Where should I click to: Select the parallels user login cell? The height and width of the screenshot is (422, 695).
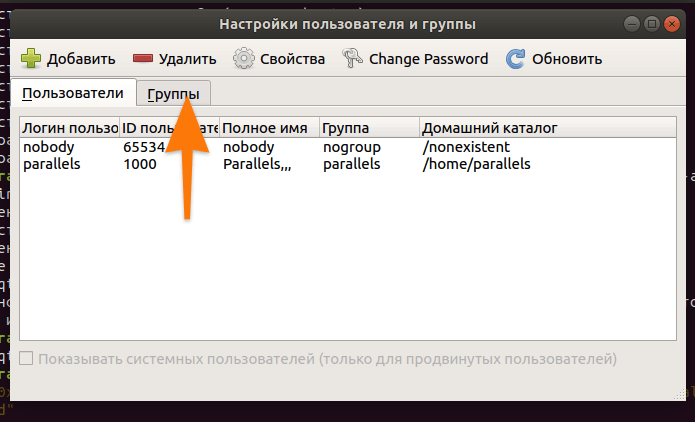click(52, 164)
